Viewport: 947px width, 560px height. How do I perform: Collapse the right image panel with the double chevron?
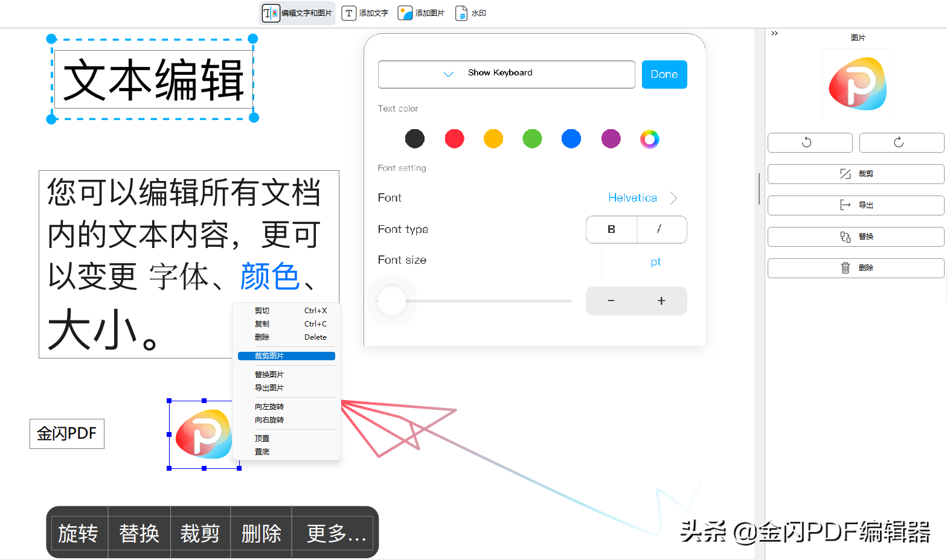point(774,34)
